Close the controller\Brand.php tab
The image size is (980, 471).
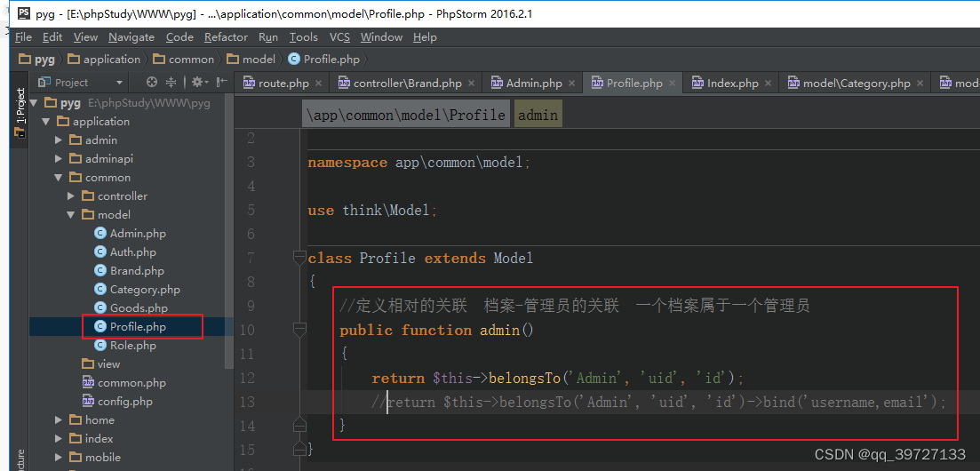click(471, 84)
